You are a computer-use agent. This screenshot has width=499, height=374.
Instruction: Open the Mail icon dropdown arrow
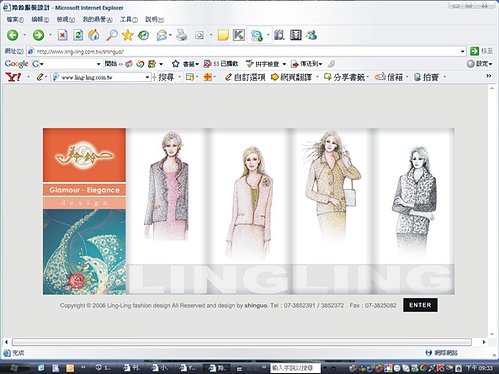(170, 35)
